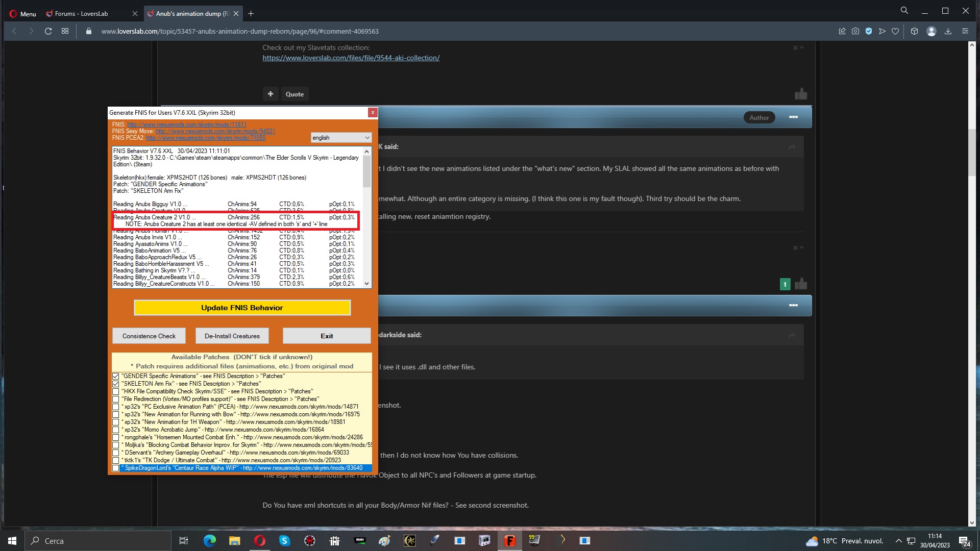Viewport: 980px width, 551px height.
Task: Open Task View on the taskbar
Action: 184,541
